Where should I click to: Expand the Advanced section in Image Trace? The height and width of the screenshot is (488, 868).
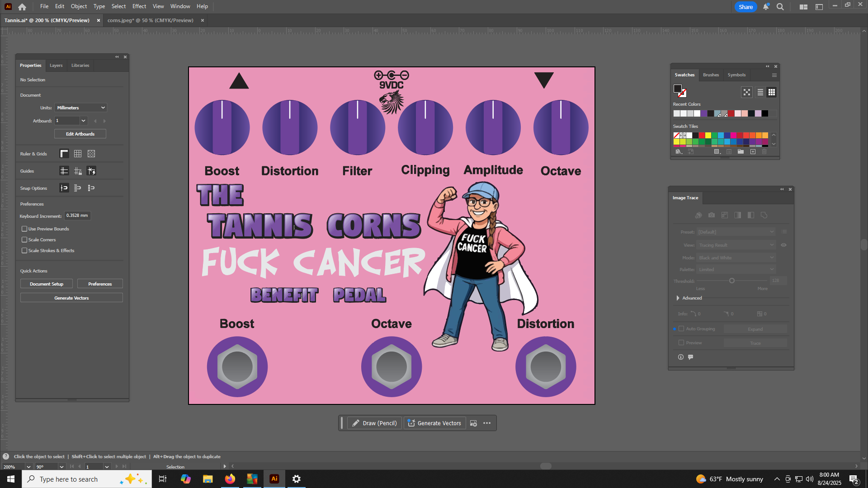pyautogui.click(x=678, y=298)
